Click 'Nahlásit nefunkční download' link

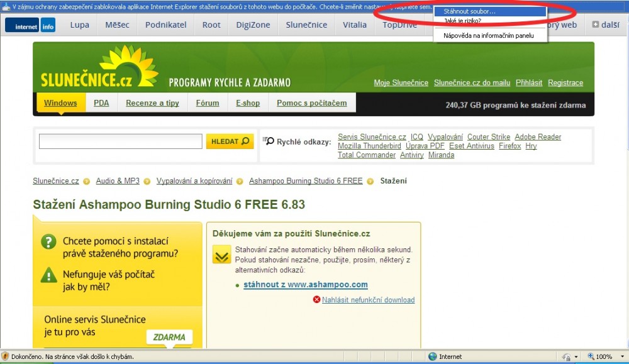(368, 300)
